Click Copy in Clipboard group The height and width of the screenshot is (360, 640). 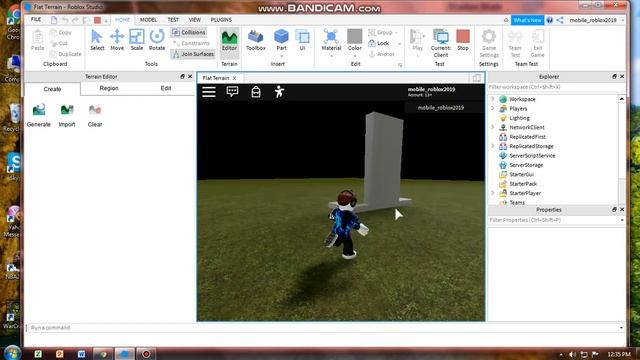click(x=60, y=32)
